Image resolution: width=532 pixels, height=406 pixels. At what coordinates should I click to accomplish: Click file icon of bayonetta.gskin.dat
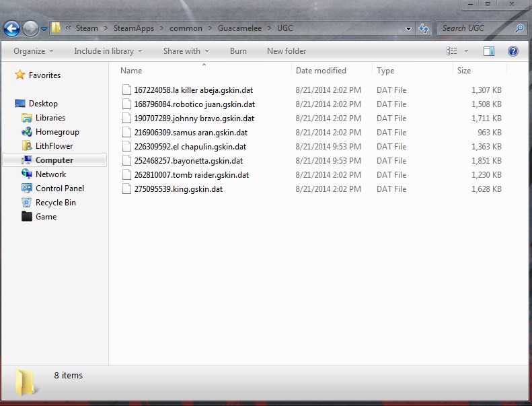coord(126,161)
